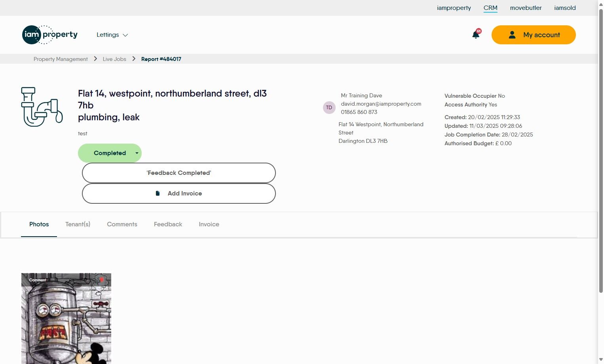Click the Comment label on photo

click(x=38, y=280)
